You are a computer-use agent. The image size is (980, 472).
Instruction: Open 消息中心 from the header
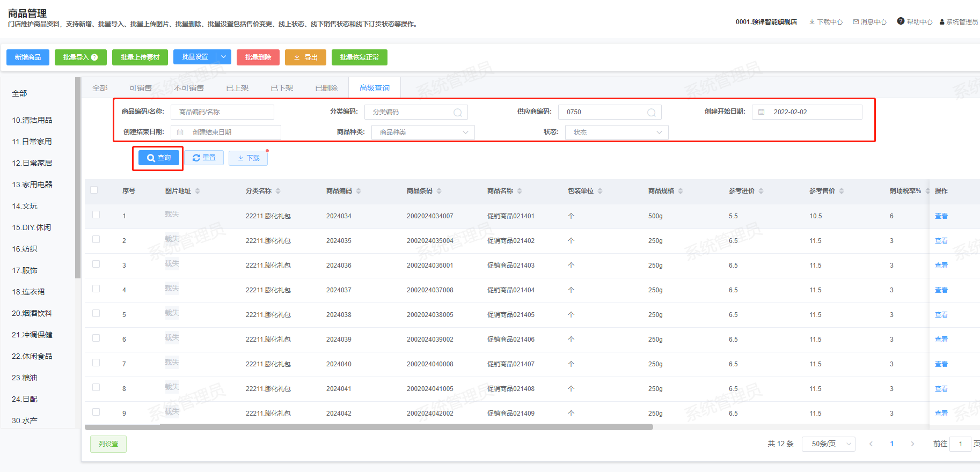(x=869, y=22)
